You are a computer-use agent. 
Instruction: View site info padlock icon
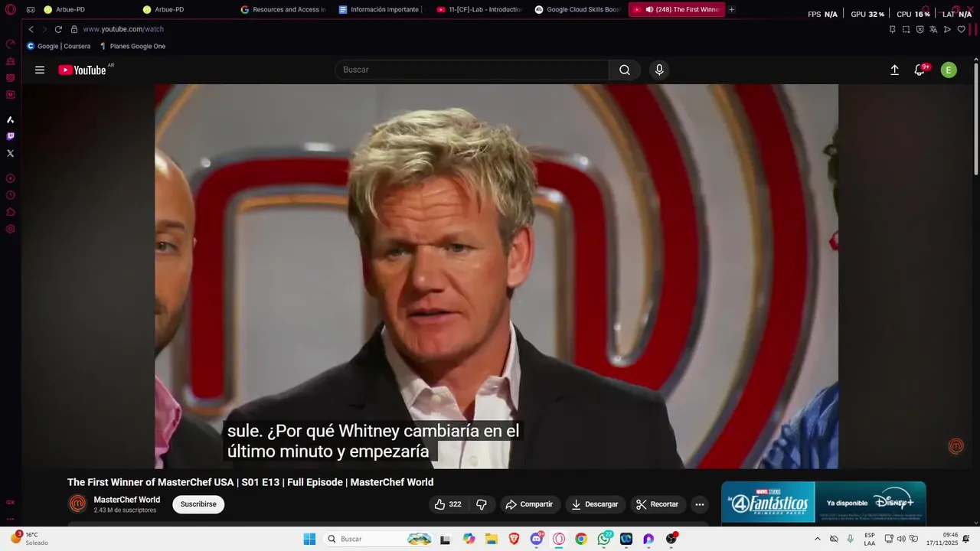click(x=74, y=29)
